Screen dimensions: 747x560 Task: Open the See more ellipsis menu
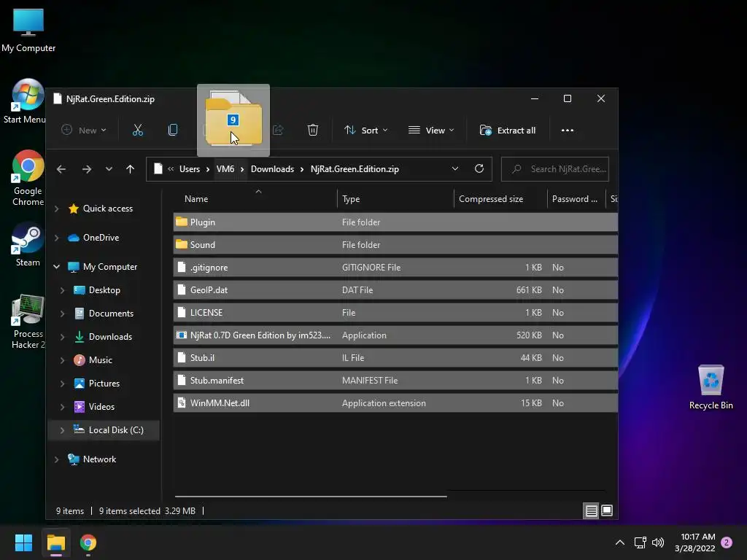[x=567, y=130]
